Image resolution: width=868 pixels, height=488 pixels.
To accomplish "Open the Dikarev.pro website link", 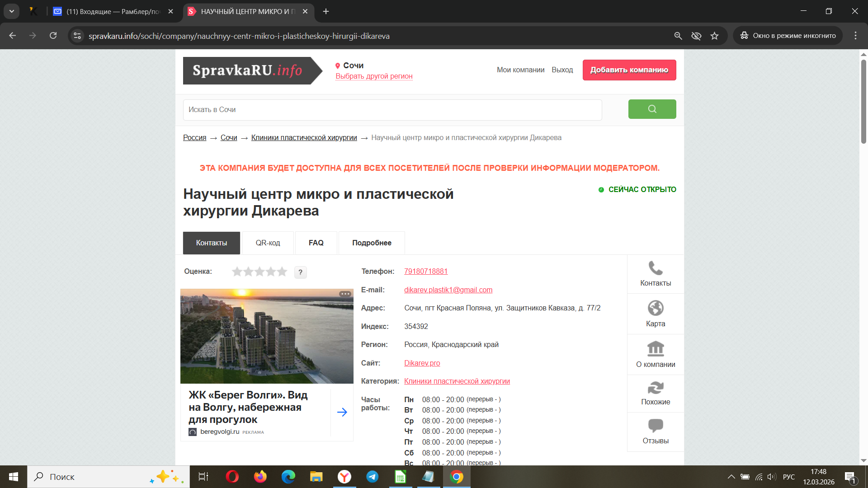I will point(422,363).
